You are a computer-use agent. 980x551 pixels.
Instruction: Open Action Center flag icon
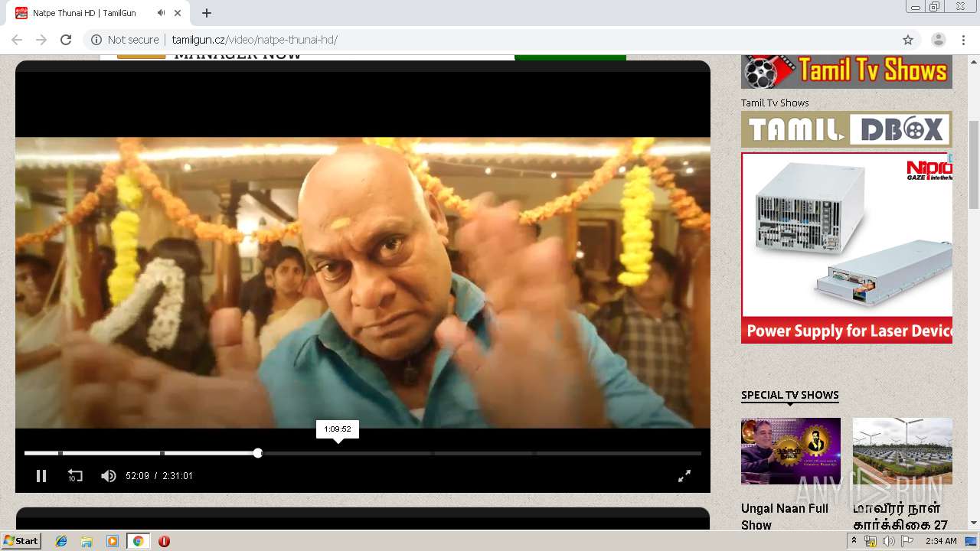pyautogui.click(x=906, y=541)
